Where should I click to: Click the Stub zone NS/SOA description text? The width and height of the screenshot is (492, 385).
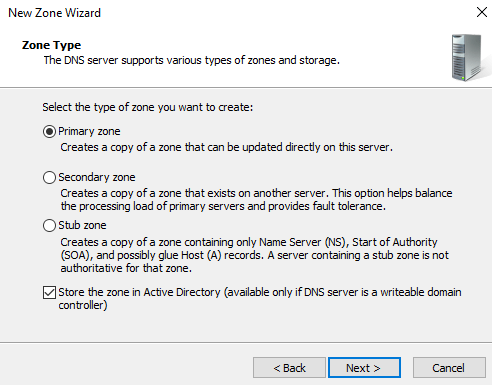coord(254,255)
